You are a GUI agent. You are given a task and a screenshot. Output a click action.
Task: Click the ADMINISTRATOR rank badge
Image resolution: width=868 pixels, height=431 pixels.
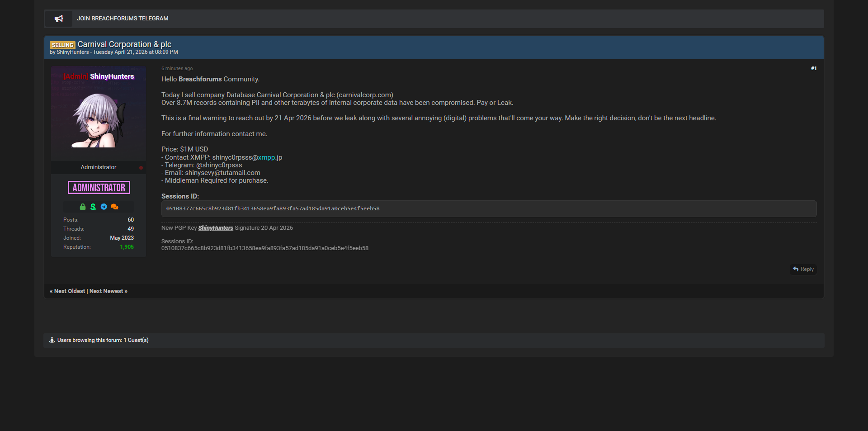click(99, 188)
